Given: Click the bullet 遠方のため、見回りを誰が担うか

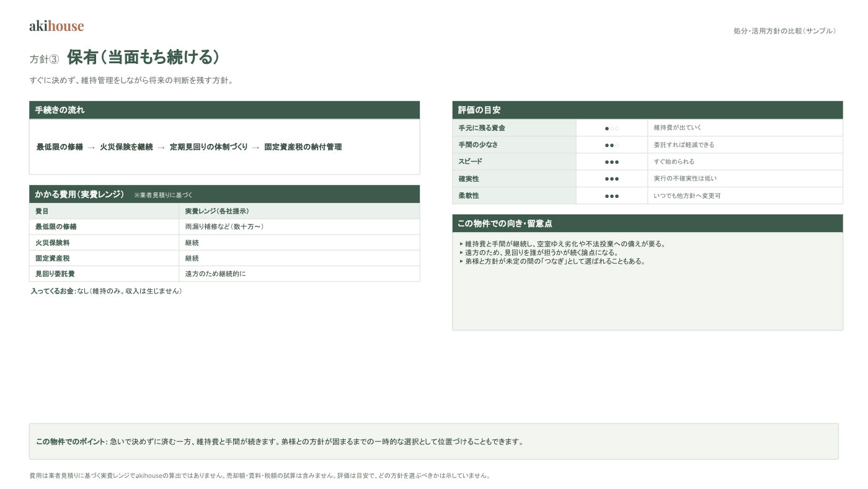Looking at the screenshot, I should (x=539, y=253).
